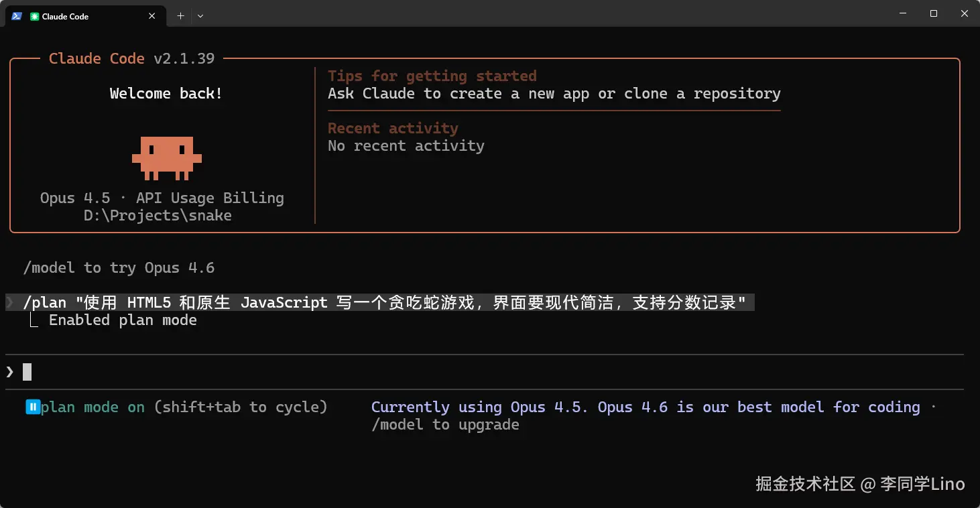Click the "Tips for getting started" heading
Viewport: 980px width, 508px height.
432,76
